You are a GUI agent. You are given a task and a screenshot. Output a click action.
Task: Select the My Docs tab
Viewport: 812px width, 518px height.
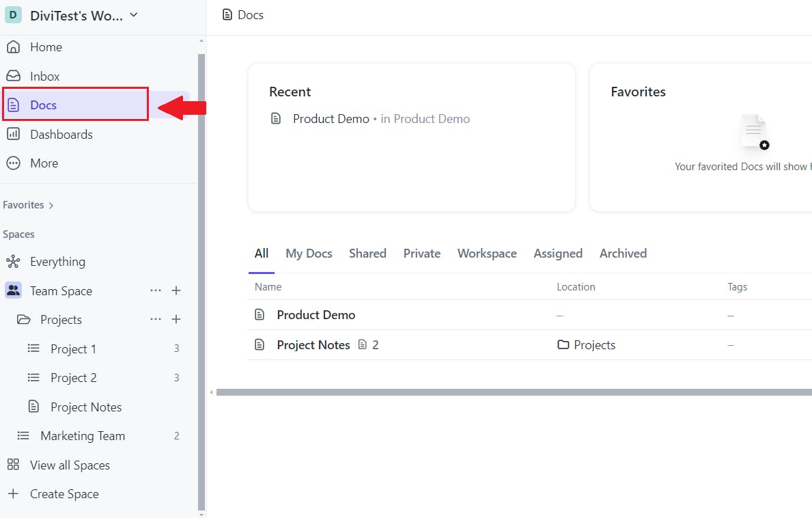309,253
